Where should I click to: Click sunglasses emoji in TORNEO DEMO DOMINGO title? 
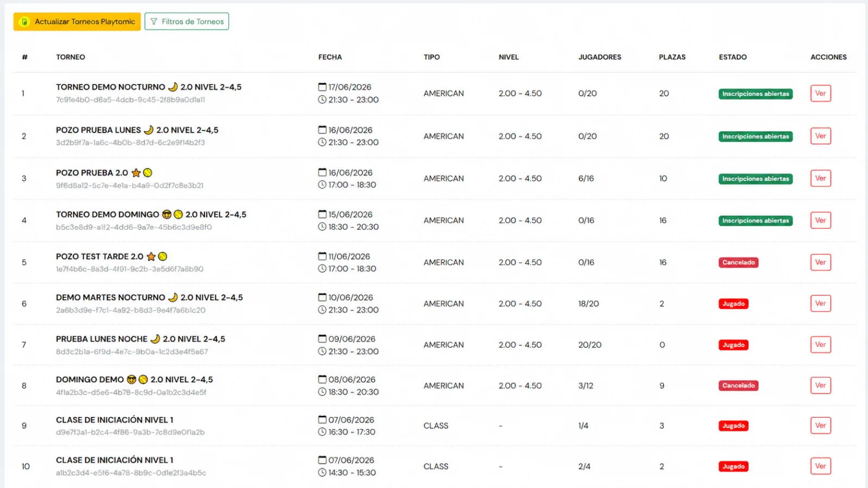[167, 214]
